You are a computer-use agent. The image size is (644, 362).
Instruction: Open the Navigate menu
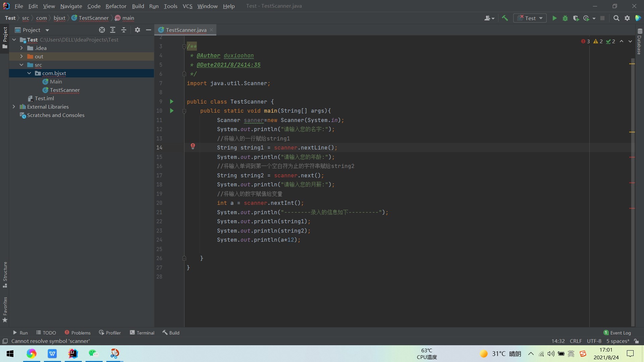[x=71, y=6]
